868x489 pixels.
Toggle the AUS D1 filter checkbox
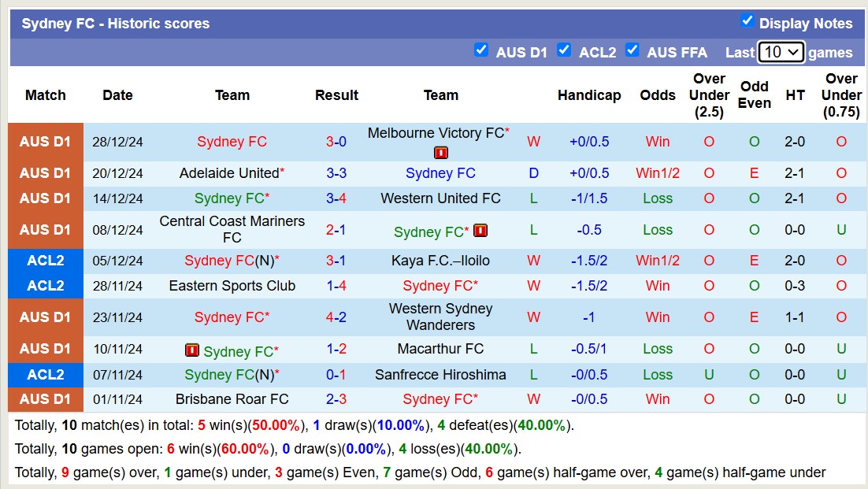click(x=481, y=50)
